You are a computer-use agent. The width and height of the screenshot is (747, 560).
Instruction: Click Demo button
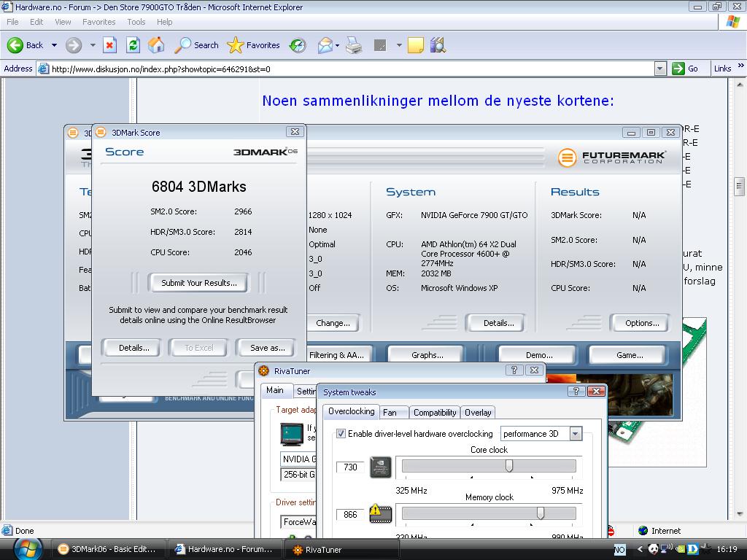click(x=539, y=355)
